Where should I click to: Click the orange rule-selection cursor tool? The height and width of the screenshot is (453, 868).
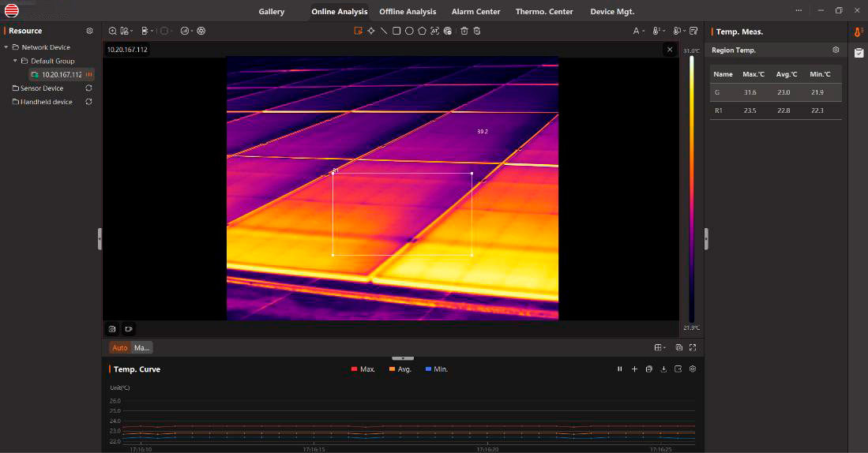(x=358, y=31)
